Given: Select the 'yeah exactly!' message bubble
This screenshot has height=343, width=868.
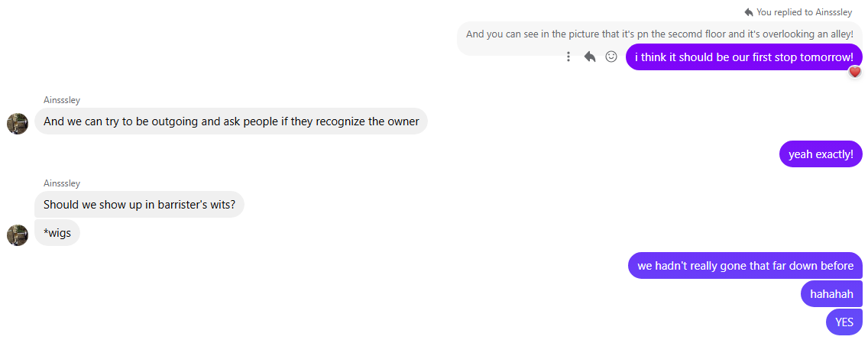Looking at the screenshot, I should pos(821,154).
